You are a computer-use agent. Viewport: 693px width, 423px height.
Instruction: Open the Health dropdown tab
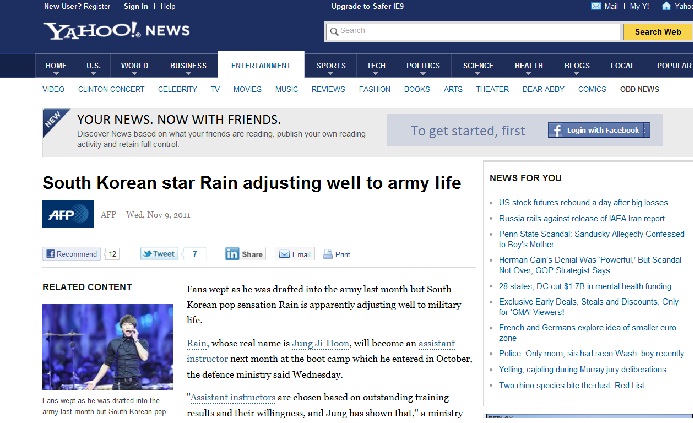(x=528, y=65)
